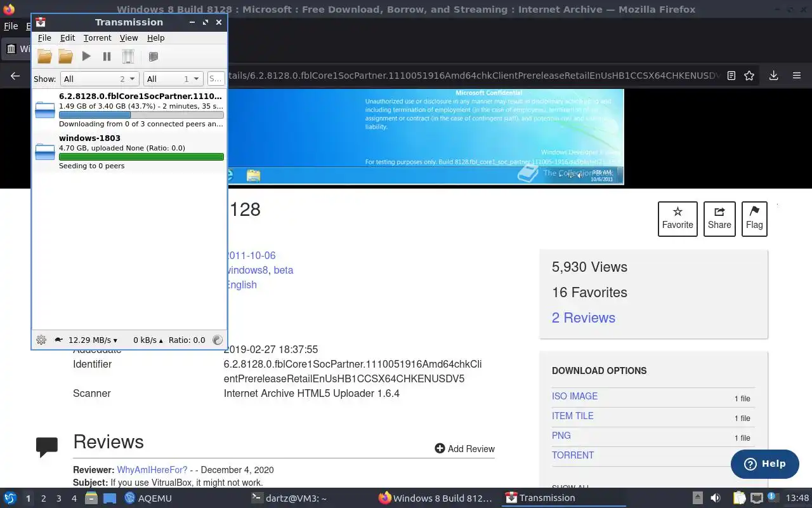Viewport: 812px width, 508px height.
Task: Open Firefox hamburger application menu
Action: click(797, 76)
